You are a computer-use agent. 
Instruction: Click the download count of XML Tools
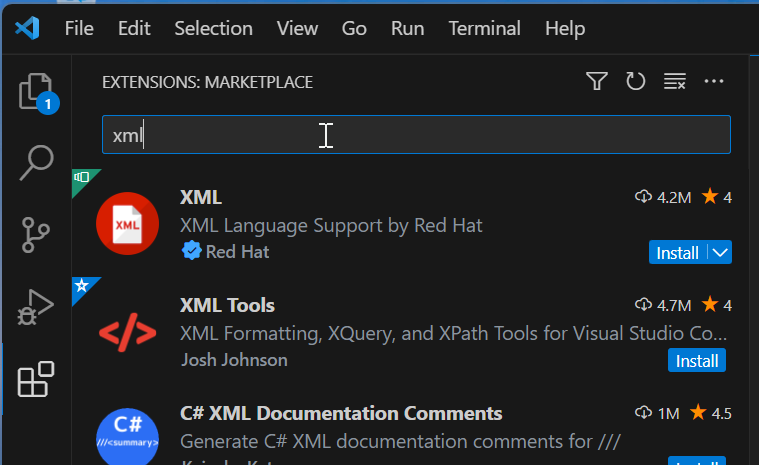(x=663, y=305)
